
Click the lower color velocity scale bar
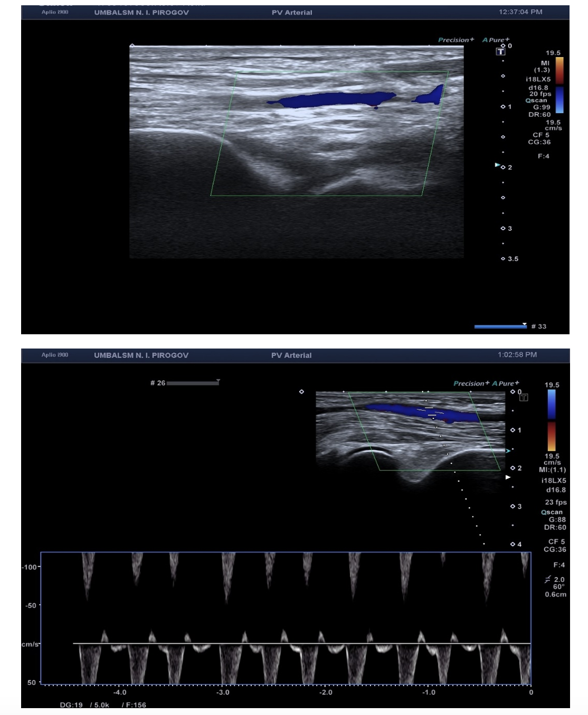click(551, 420)
